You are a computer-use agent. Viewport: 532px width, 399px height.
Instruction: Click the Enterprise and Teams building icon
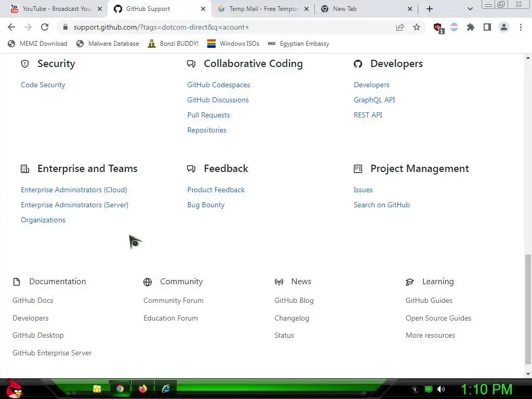point(25,169)
